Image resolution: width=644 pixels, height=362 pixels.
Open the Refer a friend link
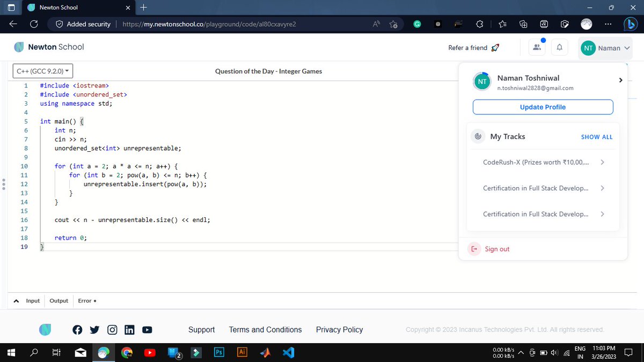pos(474,48)
